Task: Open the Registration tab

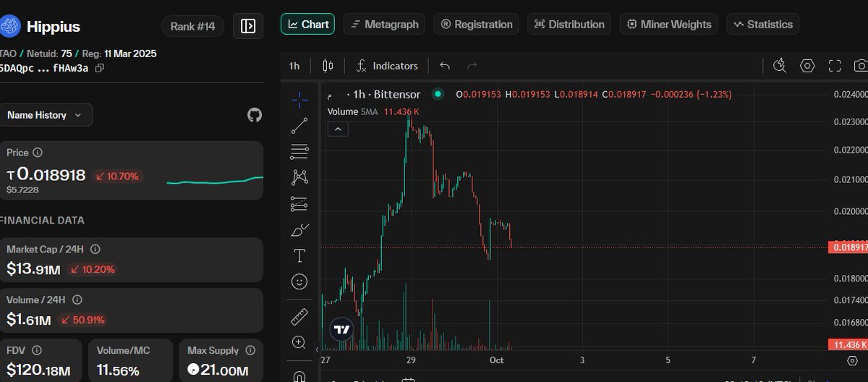Action: coord(477,24)
